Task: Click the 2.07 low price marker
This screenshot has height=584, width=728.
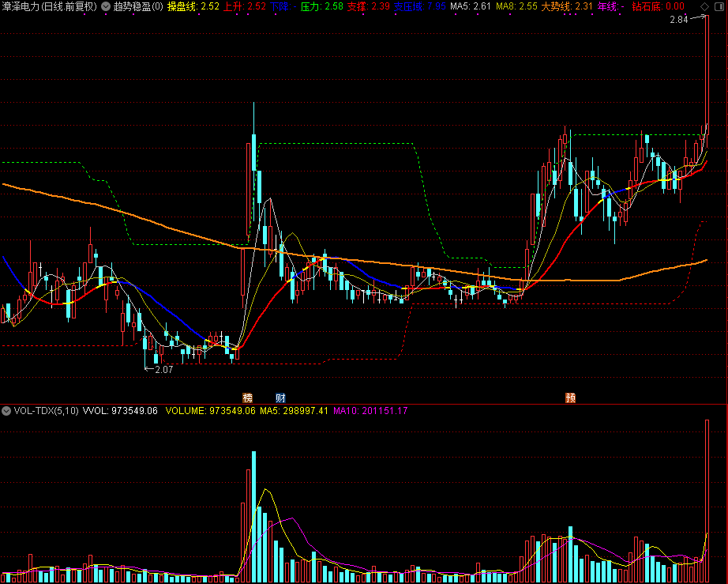Action: click(x=164, y=370)
